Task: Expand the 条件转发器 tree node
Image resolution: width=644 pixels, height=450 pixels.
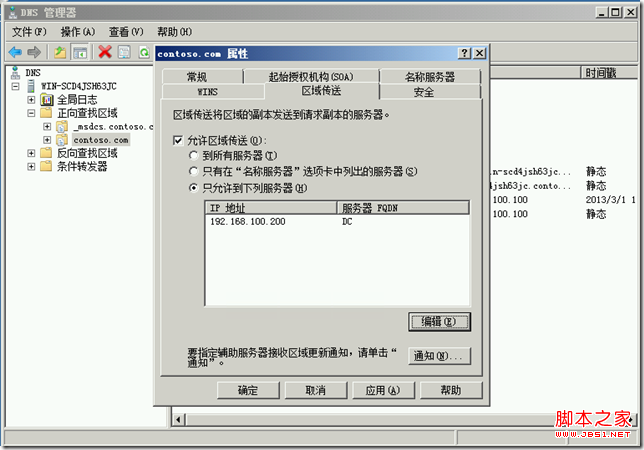Action: 31,166
